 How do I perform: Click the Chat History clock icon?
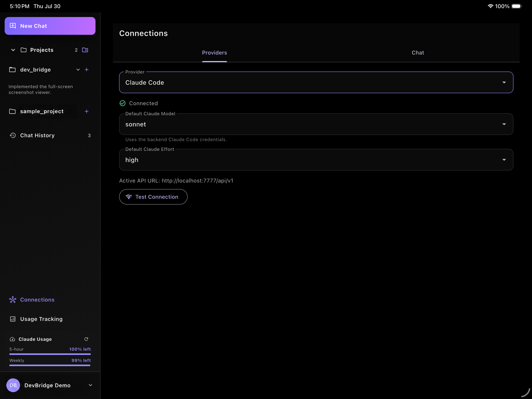click(x=13, y=135)
